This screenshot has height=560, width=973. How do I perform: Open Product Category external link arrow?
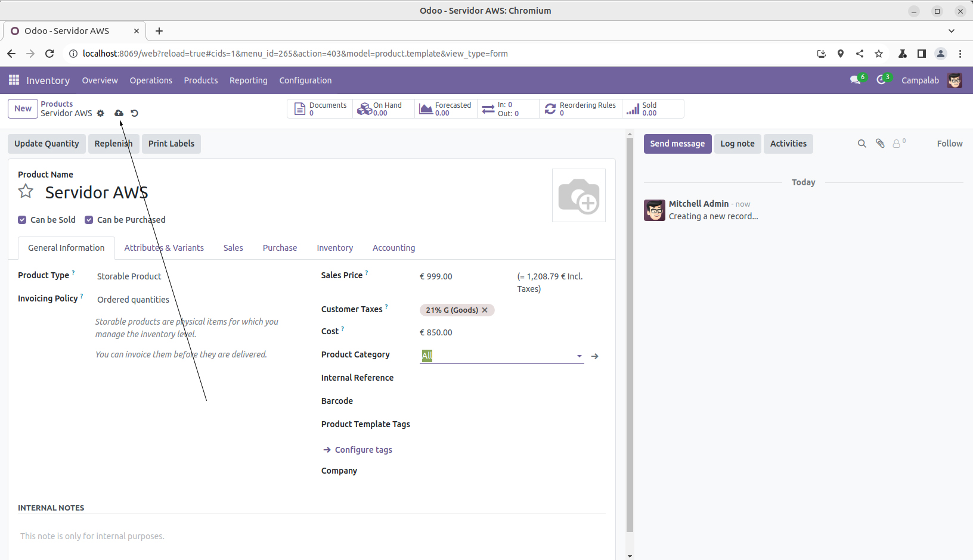coord(594,356)
